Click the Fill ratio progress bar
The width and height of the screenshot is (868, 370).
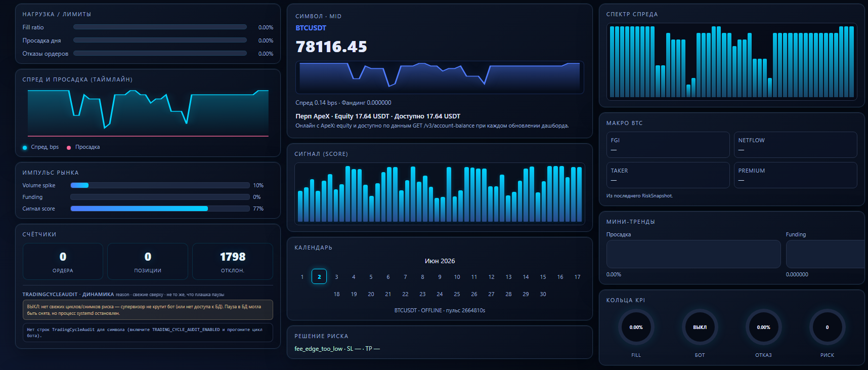[x=160, y=27]
